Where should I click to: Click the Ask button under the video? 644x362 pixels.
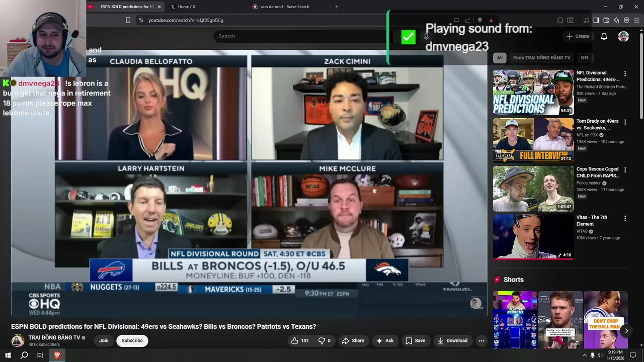(384, 340)
